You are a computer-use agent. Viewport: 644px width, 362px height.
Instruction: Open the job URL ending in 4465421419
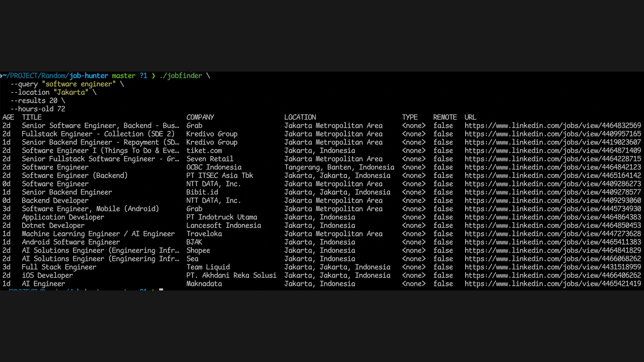tap(553, 284)
